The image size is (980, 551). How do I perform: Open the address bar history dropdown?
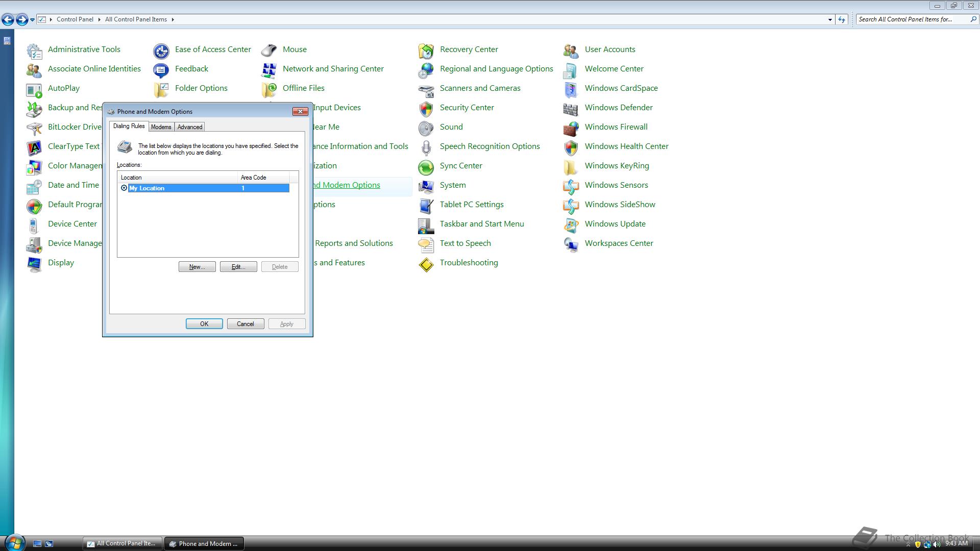click(x=830, y=19)
